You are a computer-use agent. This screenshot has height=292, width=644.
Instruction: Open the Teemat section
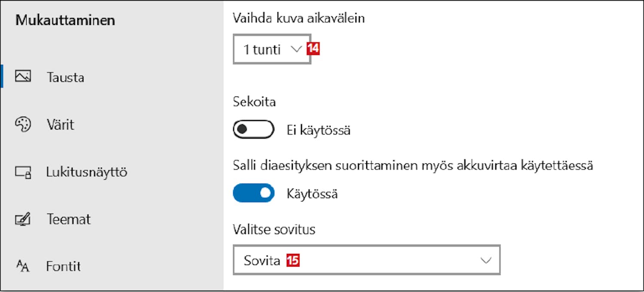[x=69, y=220]
